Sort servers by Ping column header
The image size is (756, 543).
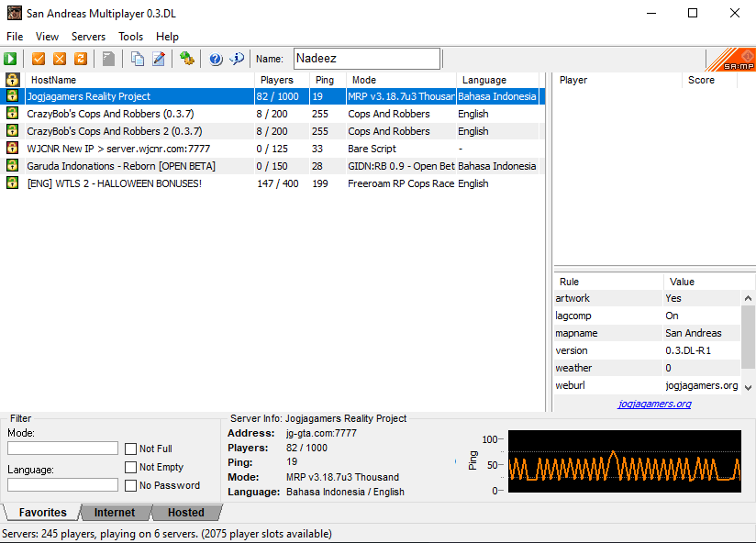(328, 80)
